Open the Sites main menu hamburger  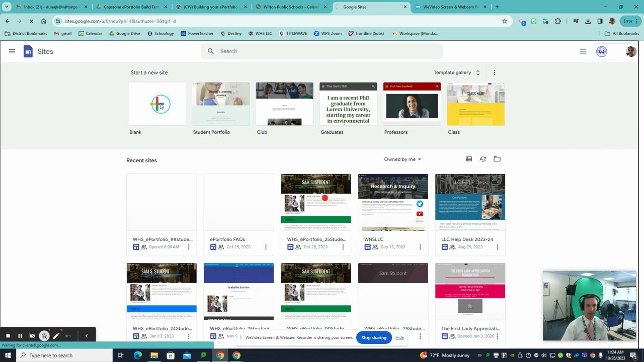(12, 51)
